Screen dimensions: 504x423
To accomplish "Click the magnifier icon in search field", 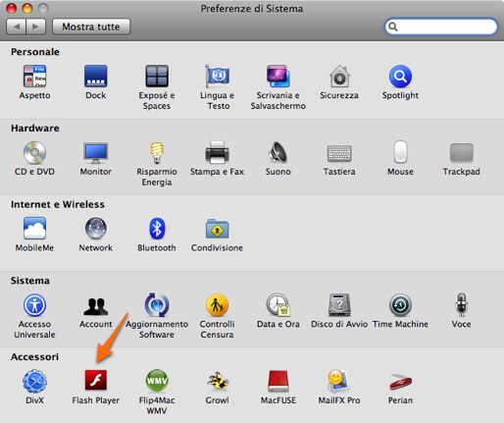I will pos(393,26).
